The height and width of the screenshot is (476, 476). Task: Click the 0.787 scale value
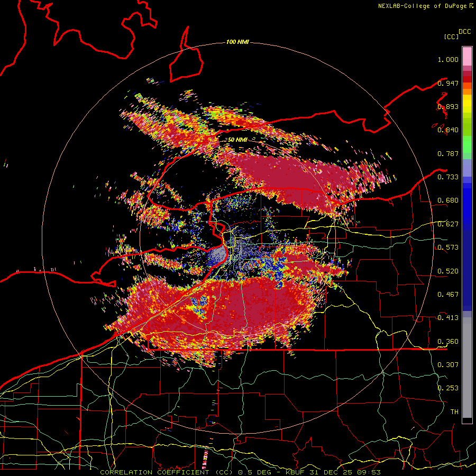coord(448,153)
